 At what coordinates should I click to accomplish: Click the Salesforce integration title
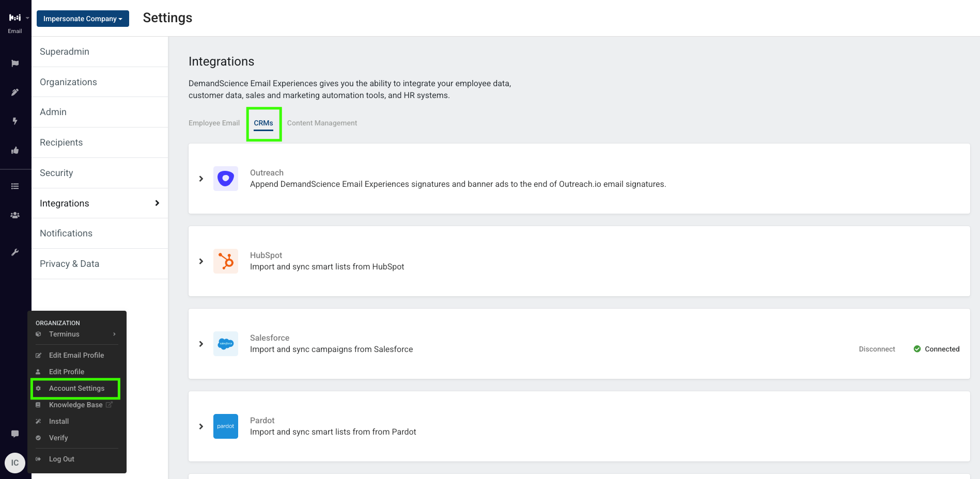[x=270, y=338]
